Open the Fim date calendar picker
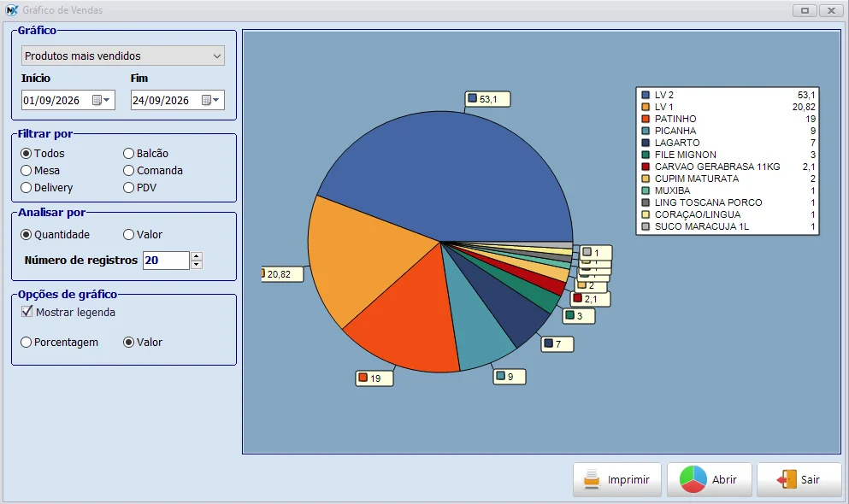 point(210,100)
